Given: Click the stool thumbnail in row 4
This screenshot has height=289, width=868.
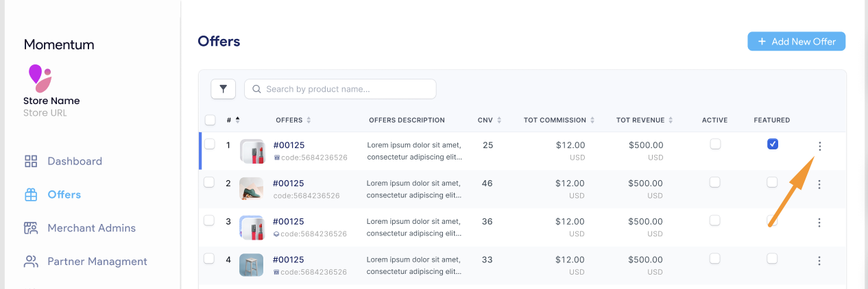Looking at the screenshot, I should (251, 265).
